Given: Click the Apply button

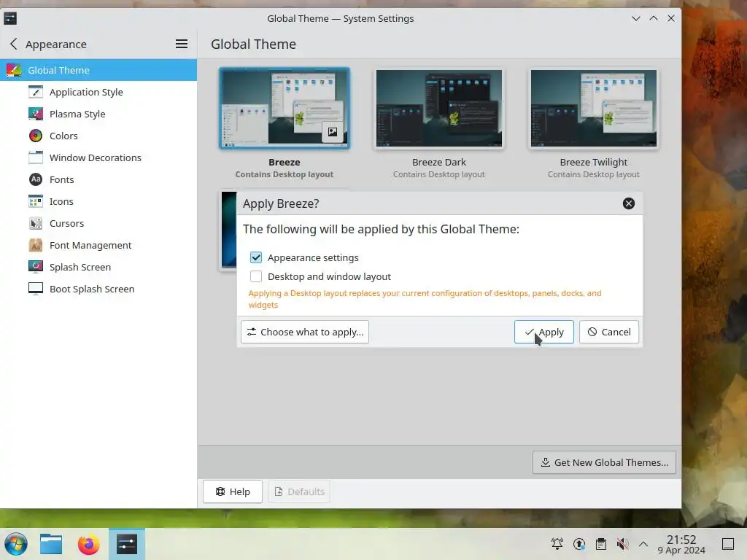Looking at the screenshot, I should pos(544,332).
